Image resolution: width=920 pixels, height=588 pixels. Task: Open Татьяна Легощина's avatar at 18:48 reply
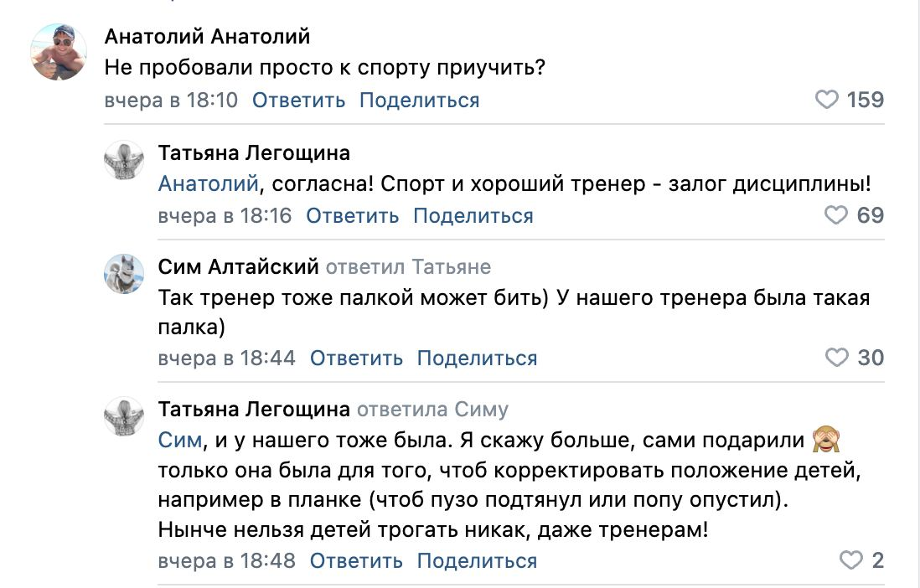[124, 416]
